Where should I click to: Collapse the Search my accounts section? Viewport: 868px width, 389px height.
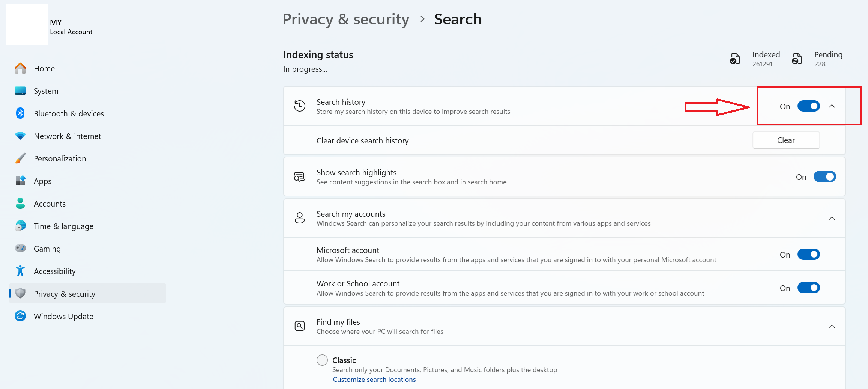832,219
